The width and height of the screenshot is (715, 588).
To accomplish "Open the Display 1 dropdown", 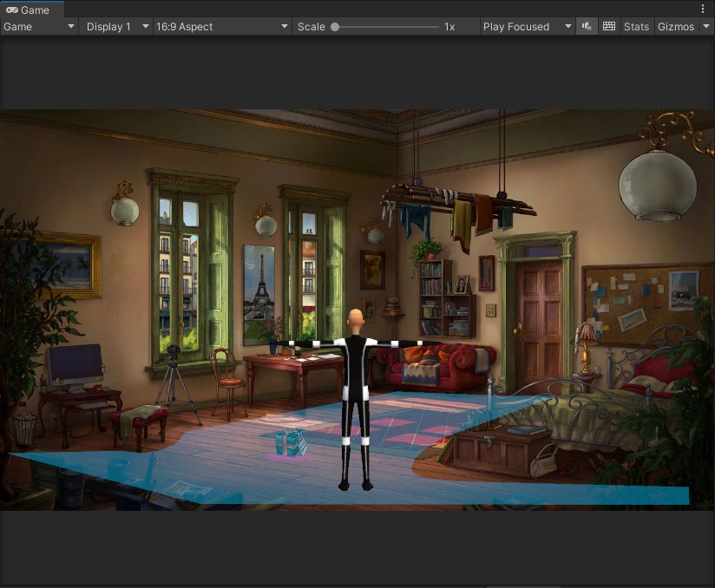I will [117, 27].
